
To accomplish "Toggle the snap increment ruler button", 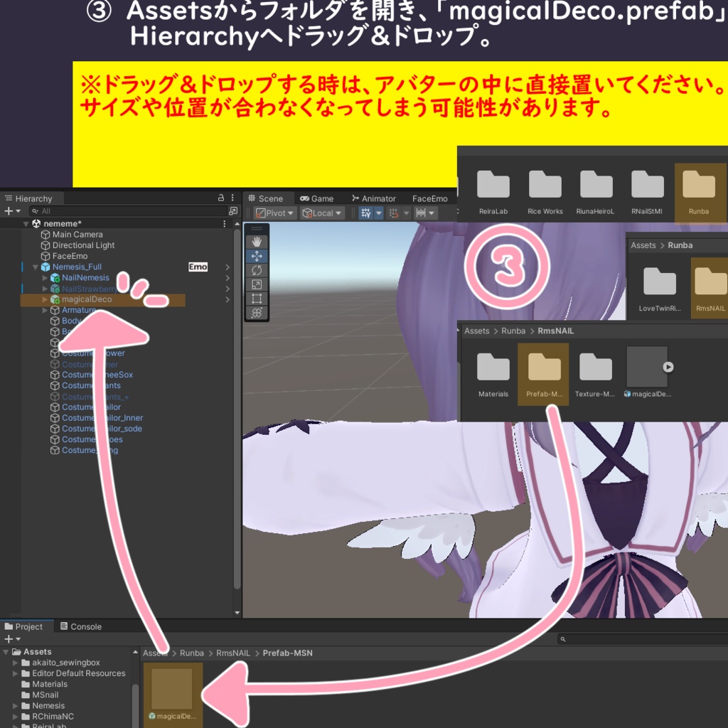I will [x=421, y=213].
